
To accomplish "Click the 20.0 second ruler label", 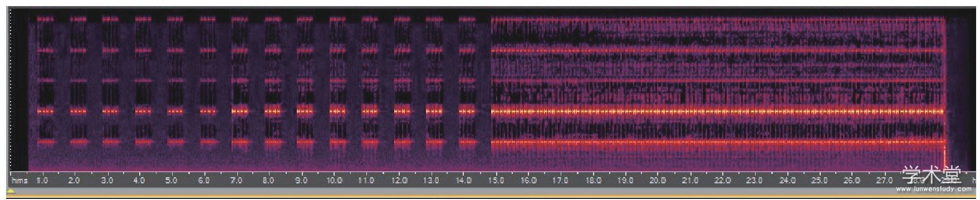I will click(x=658, y=181).
